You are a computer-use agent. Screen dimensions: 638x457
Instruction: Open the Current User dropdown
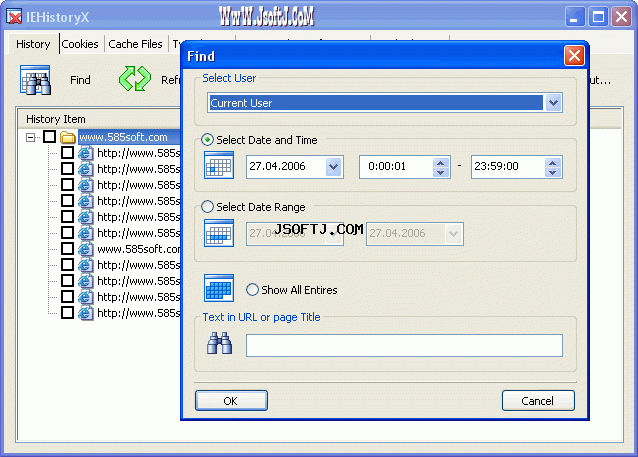pyautogui.click(x=553, y=103)
